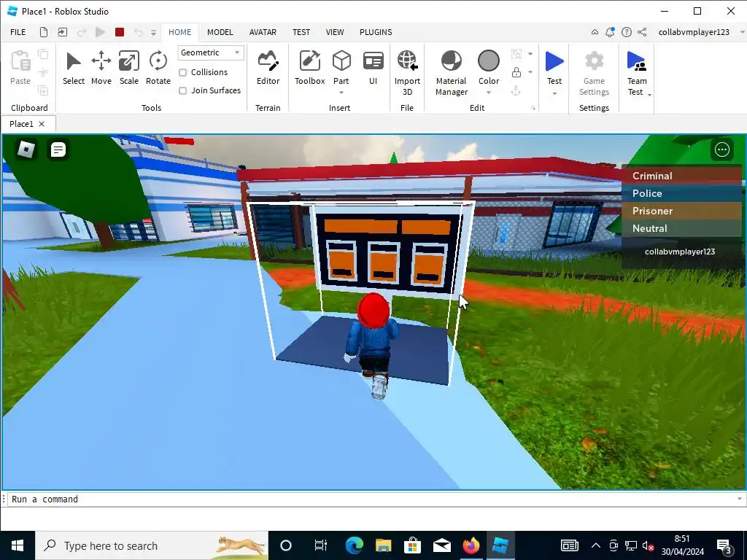Select the Prisoner team entry
Screen dimensions: 747x560
click(681, 211)
